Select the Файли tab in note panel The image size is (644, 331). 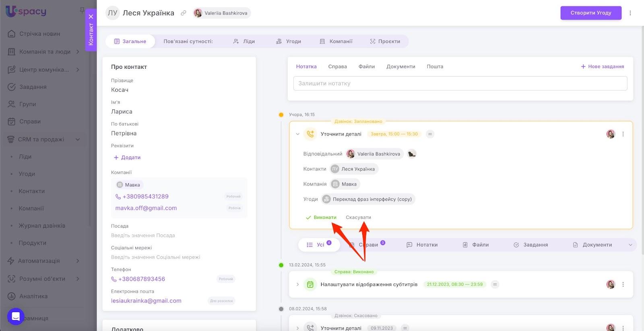point(367,67)
